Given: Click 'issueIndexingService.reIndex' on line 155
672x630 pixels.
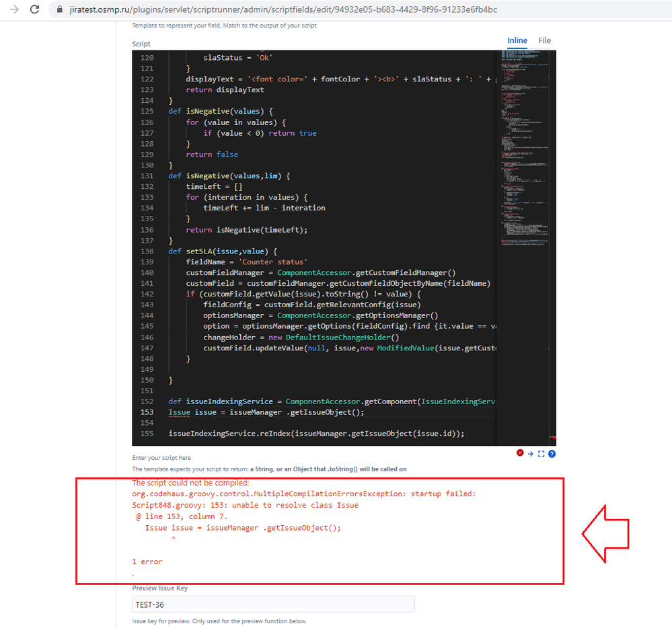Looking at the screenshot, I should pyautogui.click(x=229, y=434).
